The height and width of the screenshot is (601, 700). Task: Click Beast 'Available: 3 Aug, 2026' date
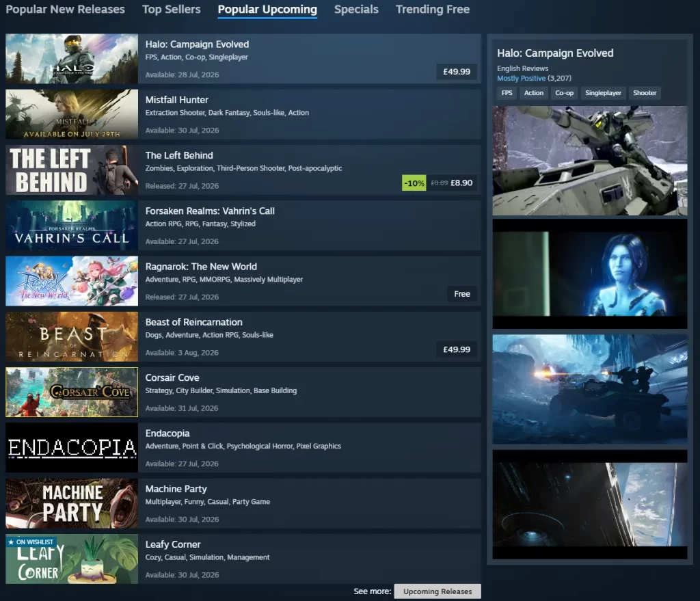pyautogui.click(x=182, y=353)
